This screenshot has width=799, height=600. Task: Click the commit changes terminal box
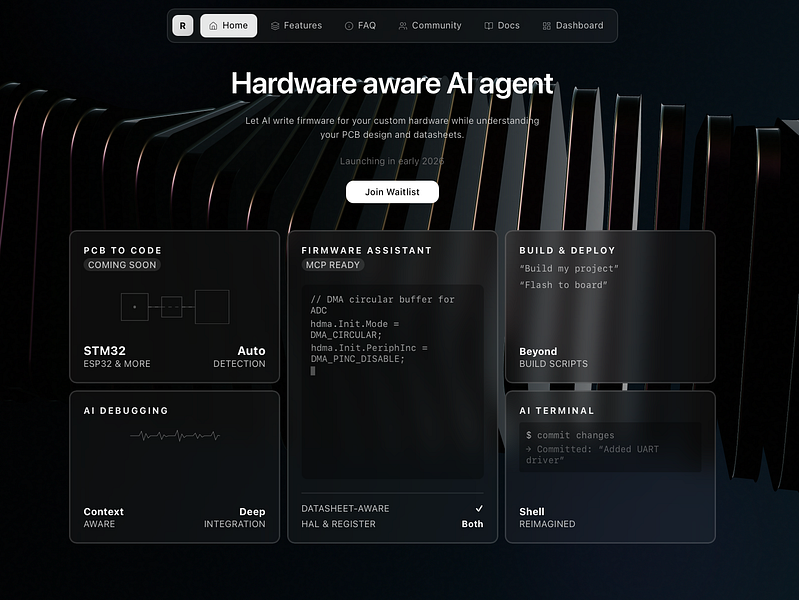(610, 447)
